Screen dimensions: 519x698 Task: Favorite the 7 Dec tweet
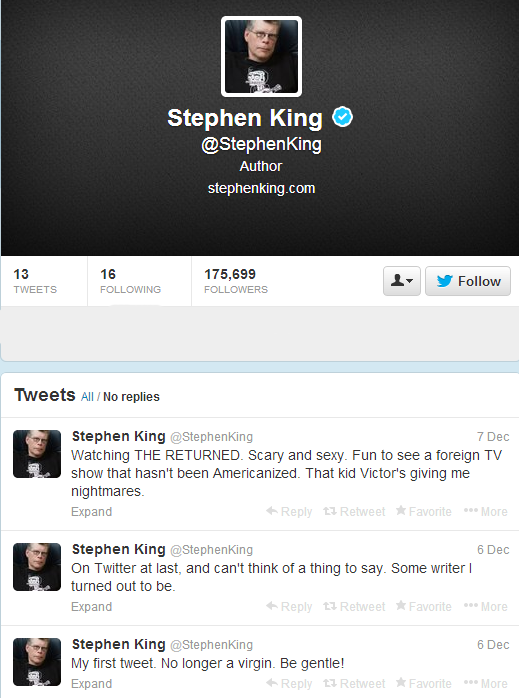point(423,511)
